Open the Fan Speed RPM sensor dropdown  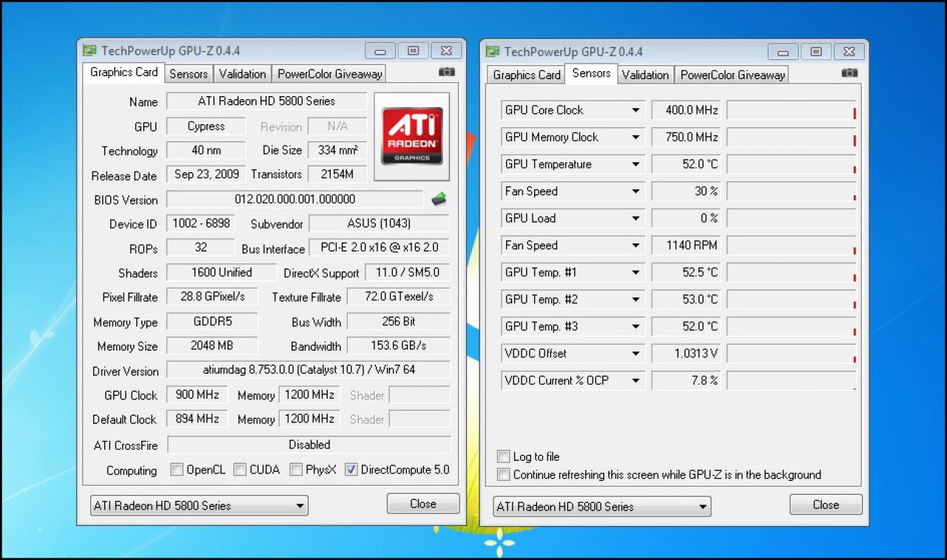636,245
